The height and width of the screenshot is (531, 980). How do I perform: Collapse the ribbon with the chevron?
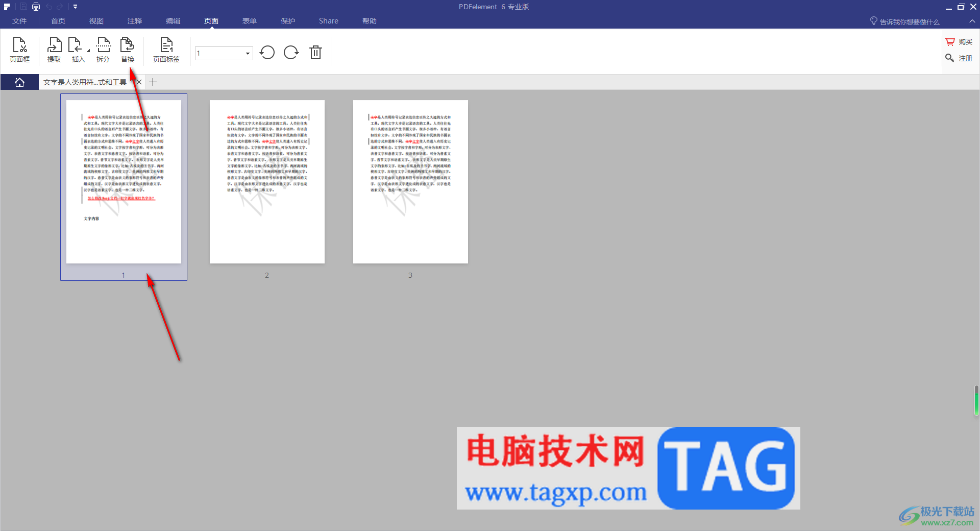[x=972, y=21]
